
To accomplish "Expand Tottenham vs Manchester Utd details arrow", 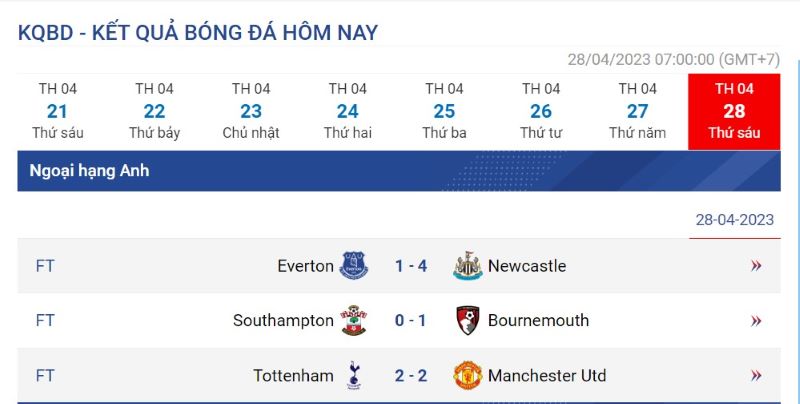I will 756,376.
